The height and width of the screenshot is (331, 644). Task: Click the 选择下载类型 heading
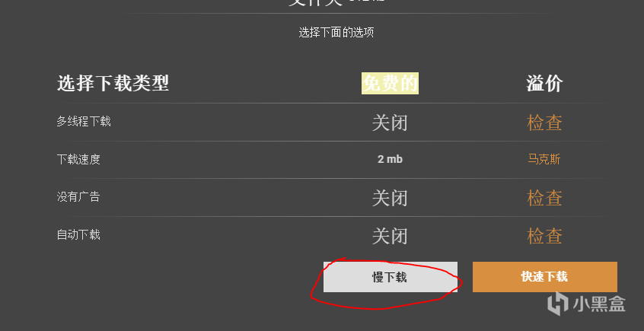pyautogui.click(x=113, y=84)
